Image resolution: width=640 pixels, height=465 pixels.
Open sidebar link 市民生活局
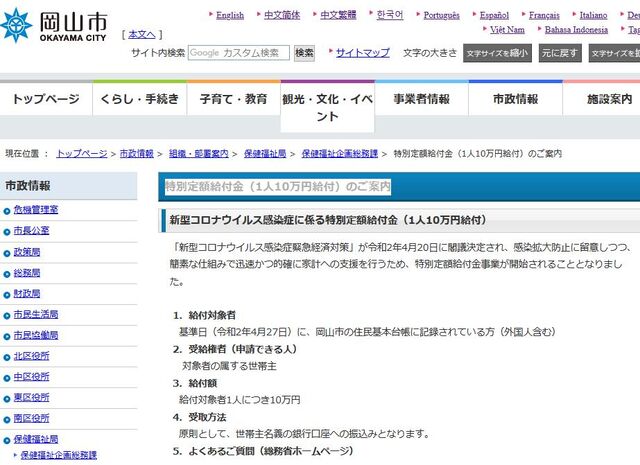point(36,314)
